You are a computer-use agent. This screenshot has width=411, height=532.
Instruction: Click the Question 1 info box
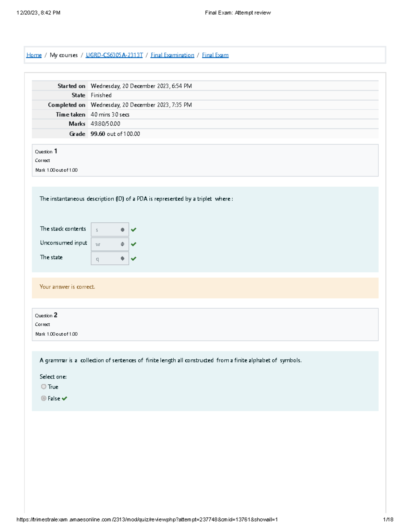205,160
